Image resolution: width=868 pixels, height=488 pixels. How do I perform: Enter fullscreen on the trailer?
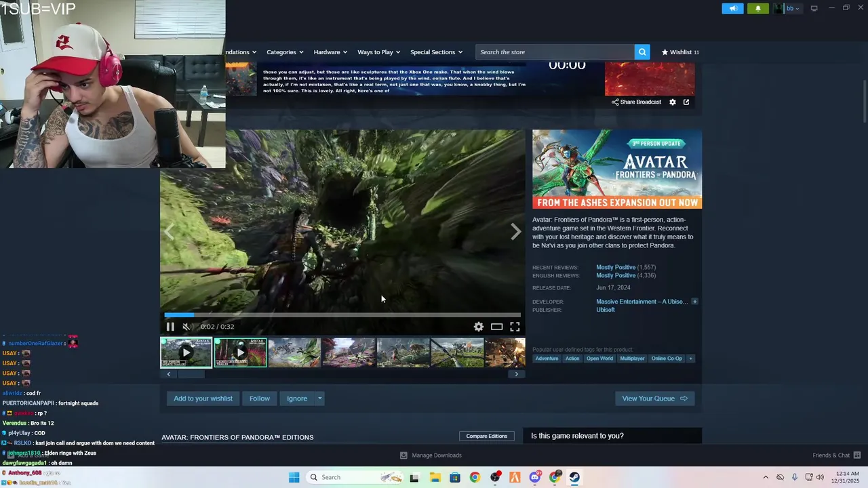click(x=515, y=327)
